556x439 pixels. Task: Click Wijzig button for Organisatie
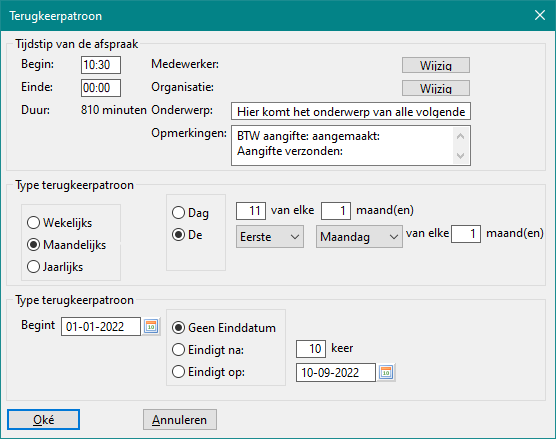click(x=436, y=88)
